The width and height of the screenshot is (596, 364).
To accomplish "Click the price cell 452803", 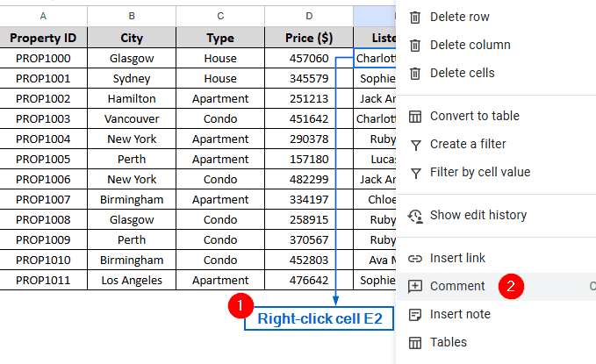I will pos(309,260).
